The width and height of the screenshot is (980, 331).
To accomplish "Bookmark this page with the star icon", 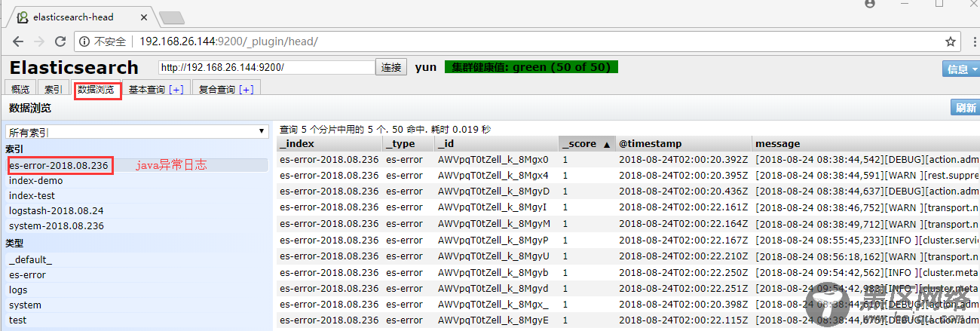I will click(x=951, y=41).
